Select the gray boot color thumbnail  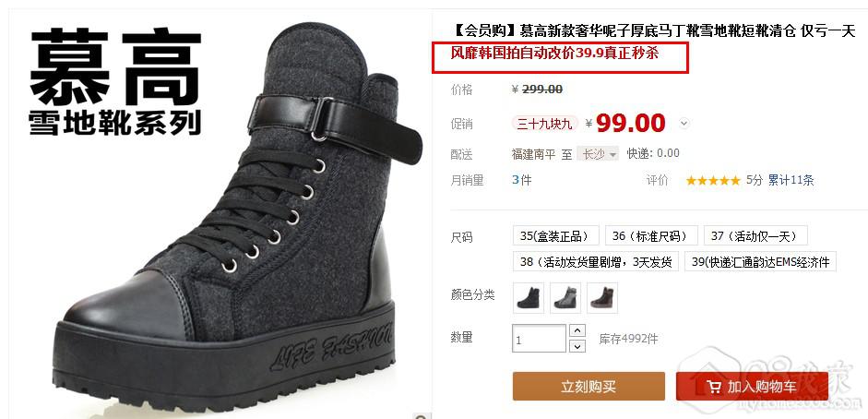565,298
